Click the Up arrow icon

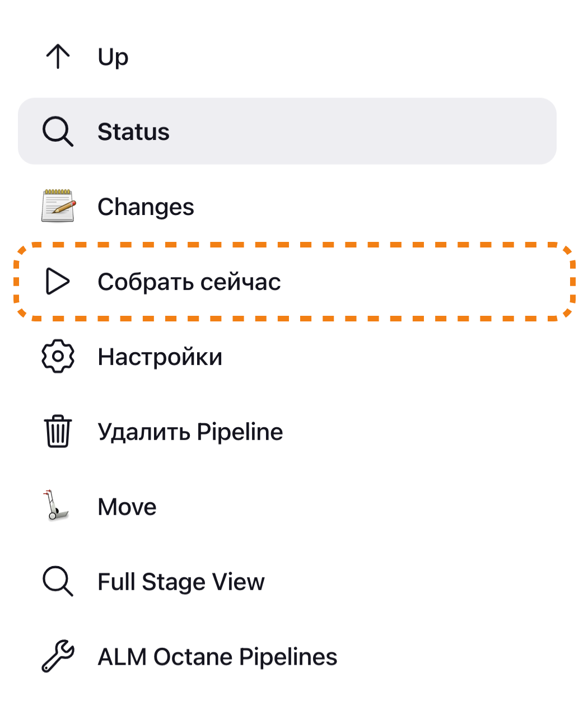[58, 57]
